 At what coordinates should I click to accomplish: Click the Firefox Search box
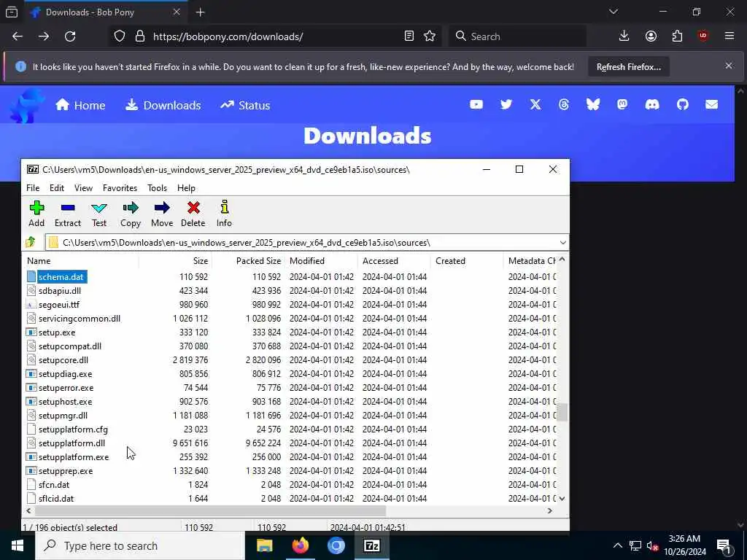click(517, 36)
